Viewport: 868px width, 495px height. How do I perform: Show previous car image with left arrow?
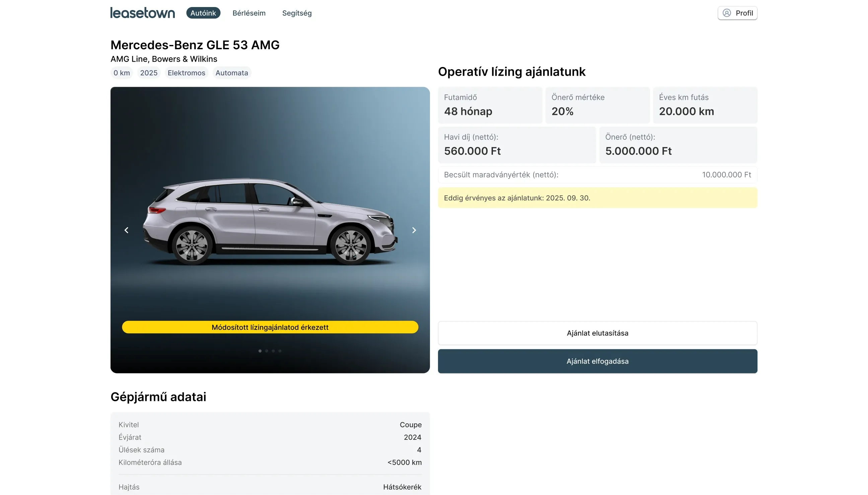[x=127, y=230]
